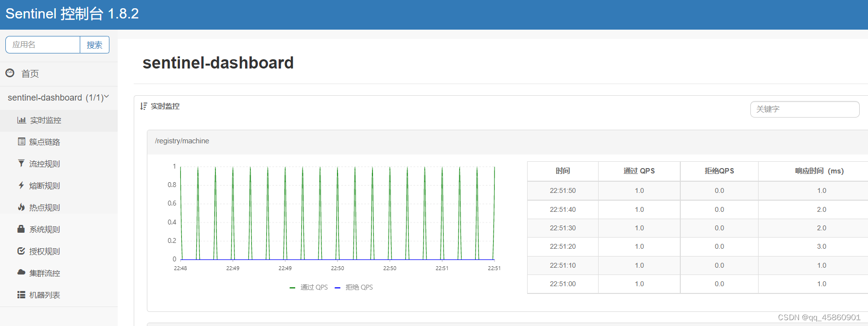Select the 22:51:40 time cell
Viewport: 868px width, 326px height.
point(563,209)
